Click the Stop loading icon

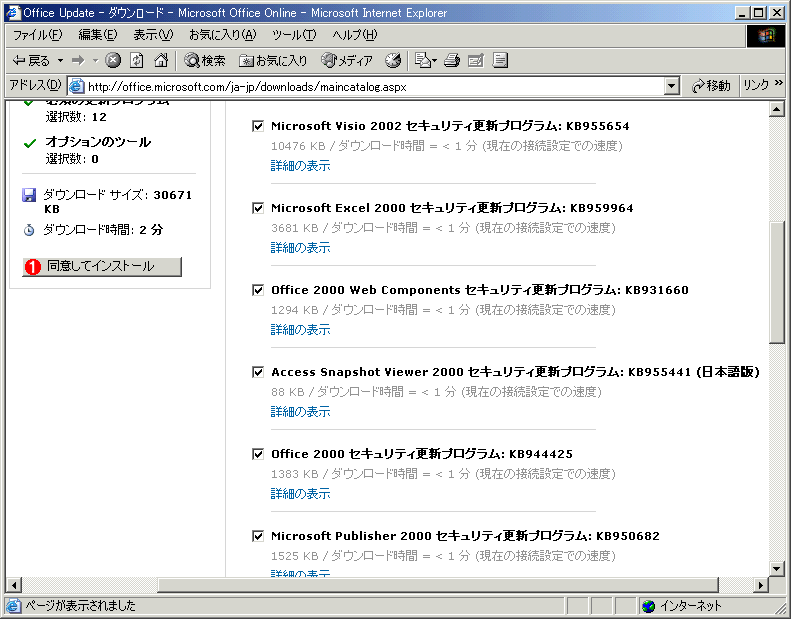pyautogui.click(x=113, y=61)
